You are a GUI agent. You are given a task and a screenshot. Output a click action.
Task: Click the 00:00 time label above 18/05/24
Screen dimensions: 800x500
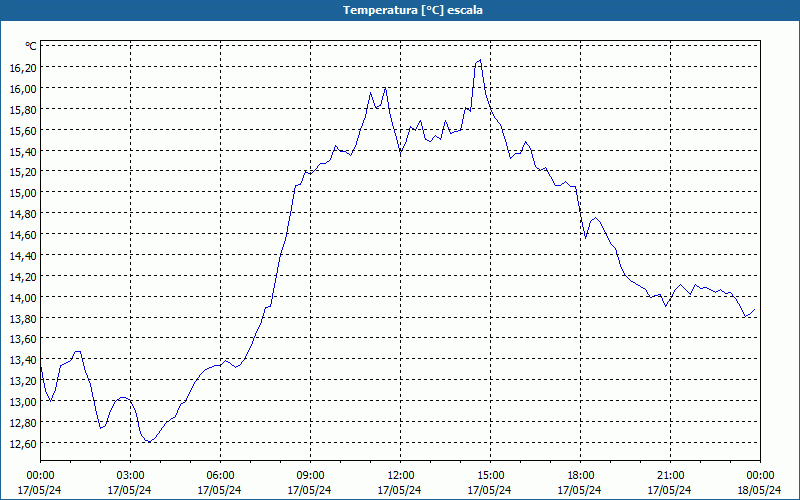pos(760,475)
